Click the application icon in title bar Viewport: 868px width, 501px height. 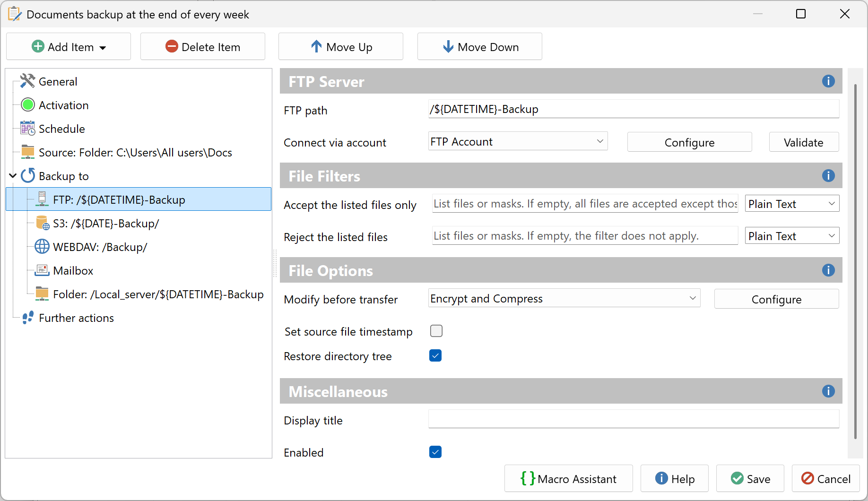[x=15, y=14]
